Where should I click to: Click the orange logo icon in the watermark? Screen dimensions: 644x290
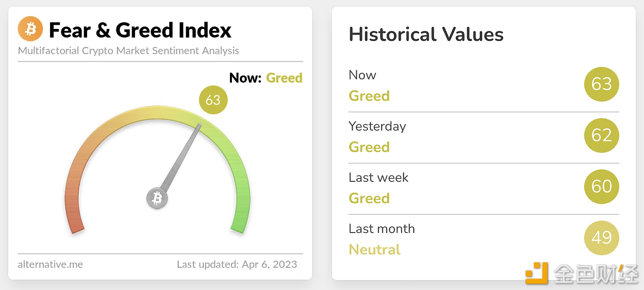(x=536, y=273)
